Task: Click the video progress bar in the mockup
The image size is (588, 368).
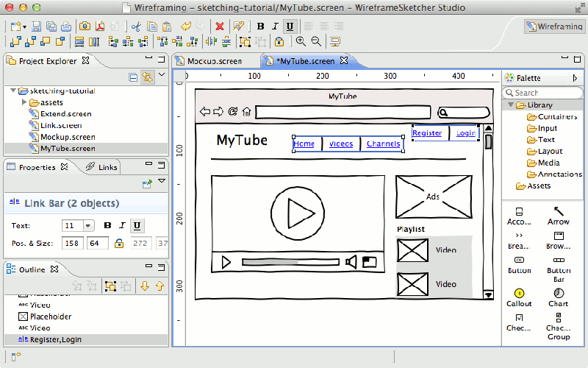Action: point(290,262)
